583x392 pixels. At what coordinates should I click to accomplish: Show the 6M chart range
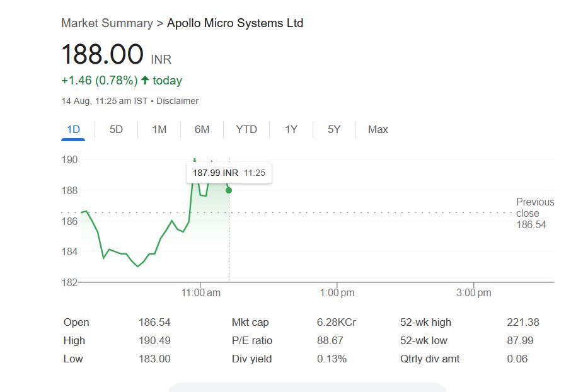[x=202, y=129]
